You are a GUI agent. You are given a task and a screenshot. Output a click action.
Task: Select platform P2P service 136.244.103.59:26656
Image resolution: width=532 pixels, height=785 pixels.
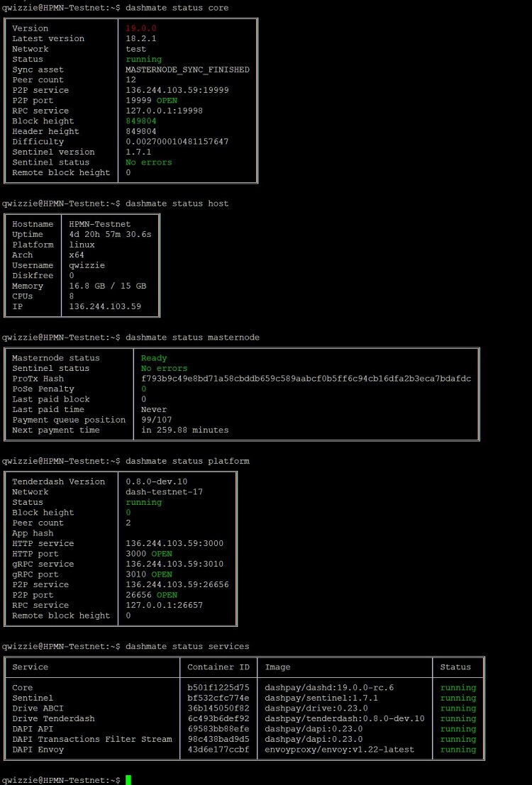pos(177,584)
